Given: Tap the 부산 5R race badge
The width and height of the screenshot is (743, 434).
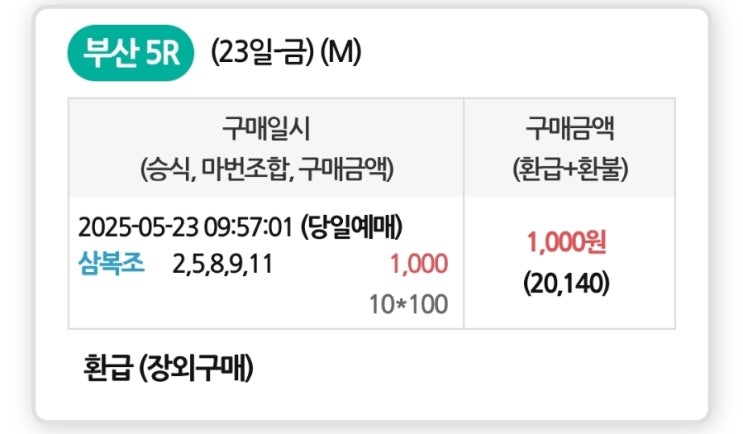Looking at the screenshot, I should coord(131,53).
